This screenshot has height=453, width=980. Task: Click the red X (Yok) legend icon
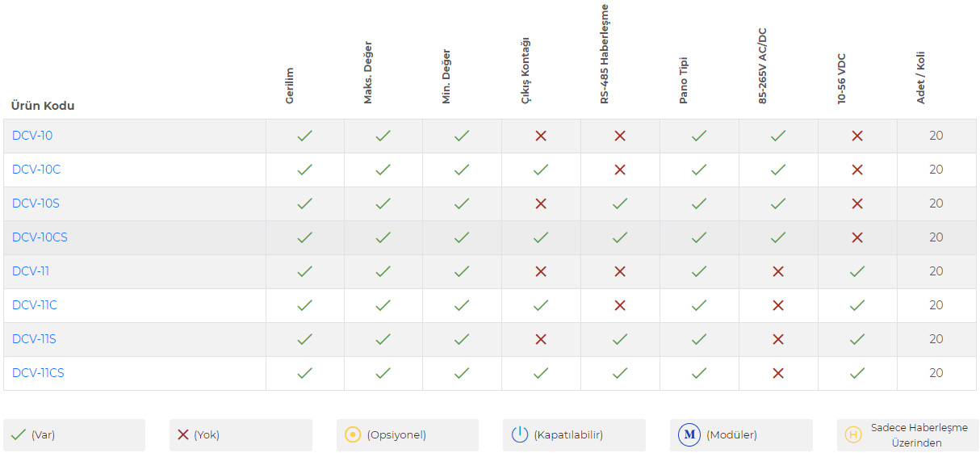[183, 434]
